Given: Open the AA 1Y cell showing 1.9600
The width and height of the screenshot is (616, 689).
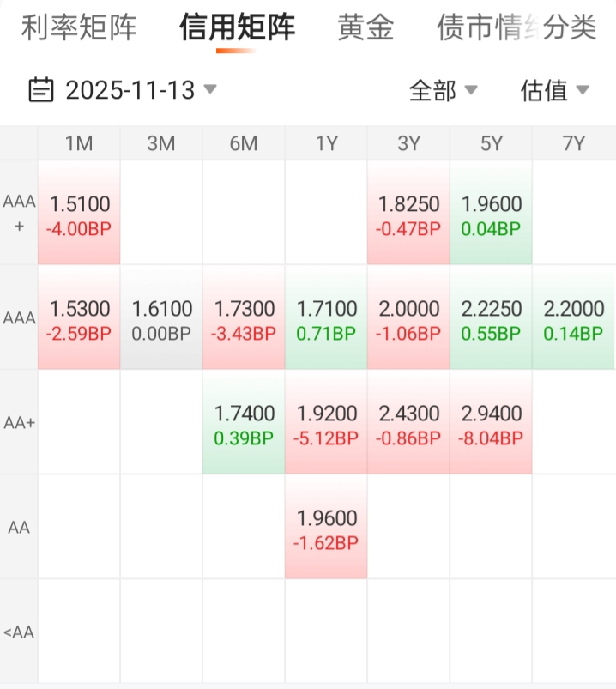Looking at the screenshot, I should [326, 528].
